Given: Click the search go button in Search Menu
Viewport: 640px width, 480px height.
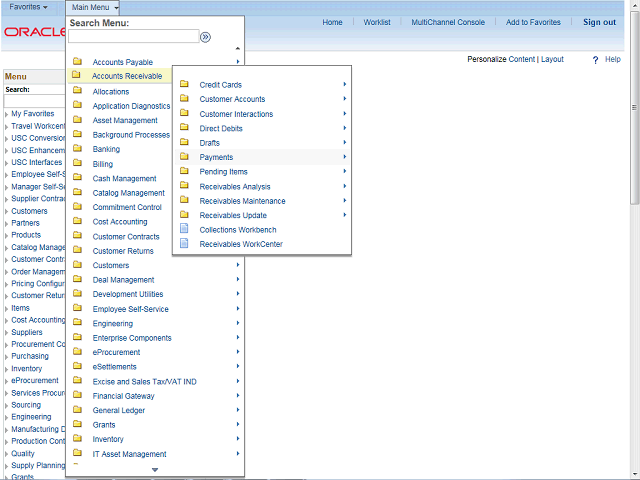Looking at the screenshot, I should click(205, 37).
